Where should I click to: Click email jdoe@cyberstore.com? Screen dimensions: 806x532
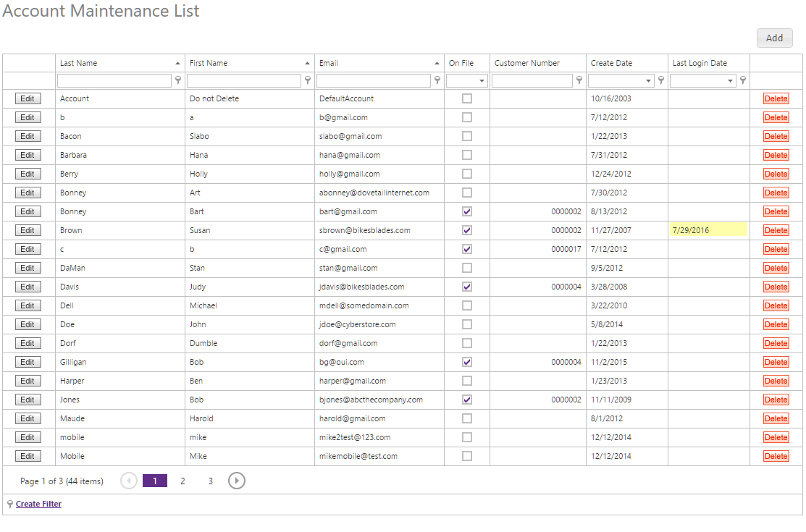(x=357, y=324)
